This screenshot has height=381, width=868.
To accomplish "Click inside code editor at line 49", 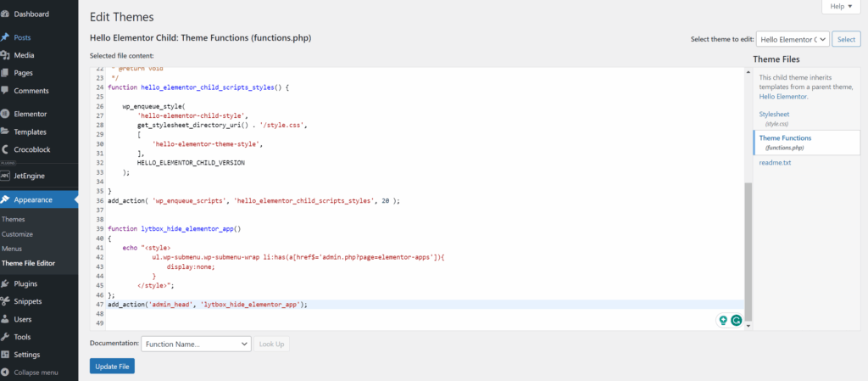I will [x=426, y=322].
